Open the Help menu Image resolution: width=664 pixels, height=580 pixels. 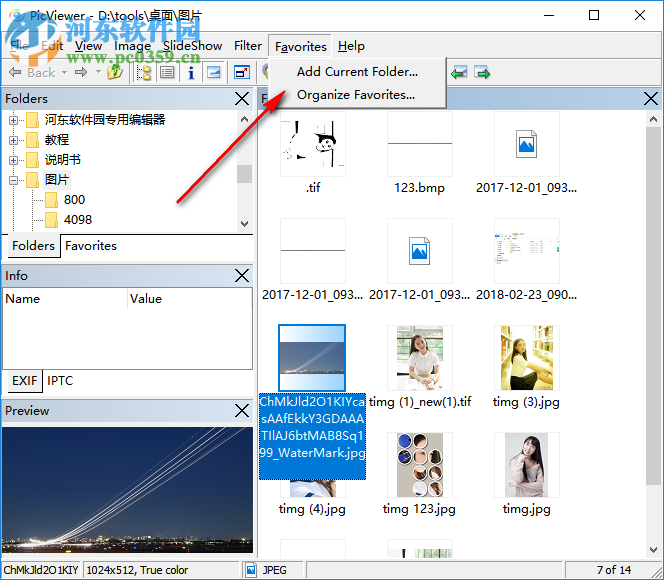pyautogui.click(x=351, y=46)
